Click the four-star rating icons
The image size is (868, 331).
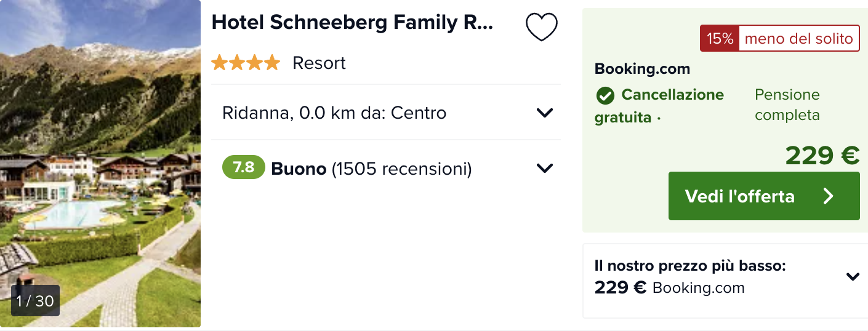pyautogui.click(x=246, y=63)
